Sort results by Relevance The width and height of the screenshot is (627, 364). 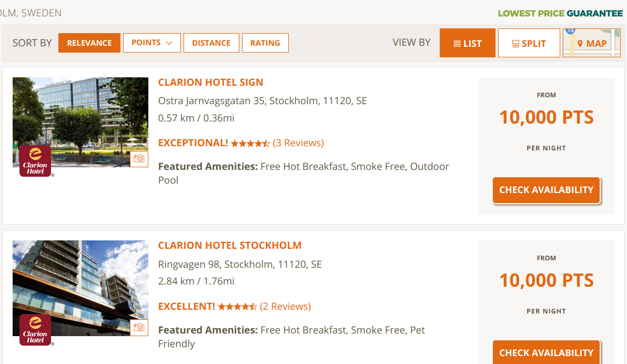point(89,43)
